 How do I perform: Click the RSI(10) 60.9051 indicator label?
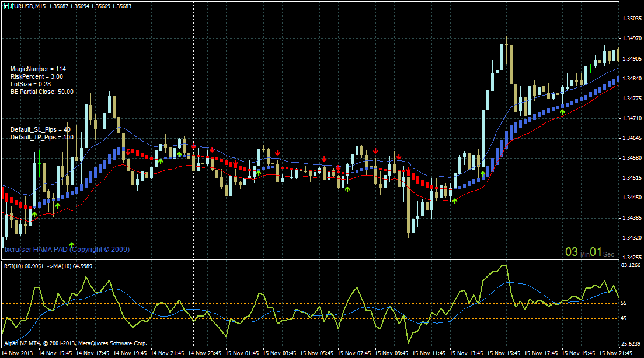click(x=24, y=266)
